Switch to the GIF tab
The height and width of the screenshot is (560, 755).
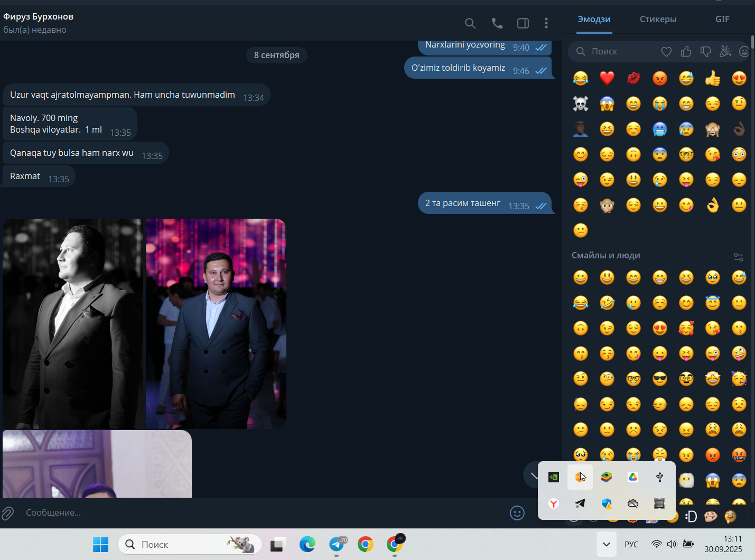pos(722,19)
